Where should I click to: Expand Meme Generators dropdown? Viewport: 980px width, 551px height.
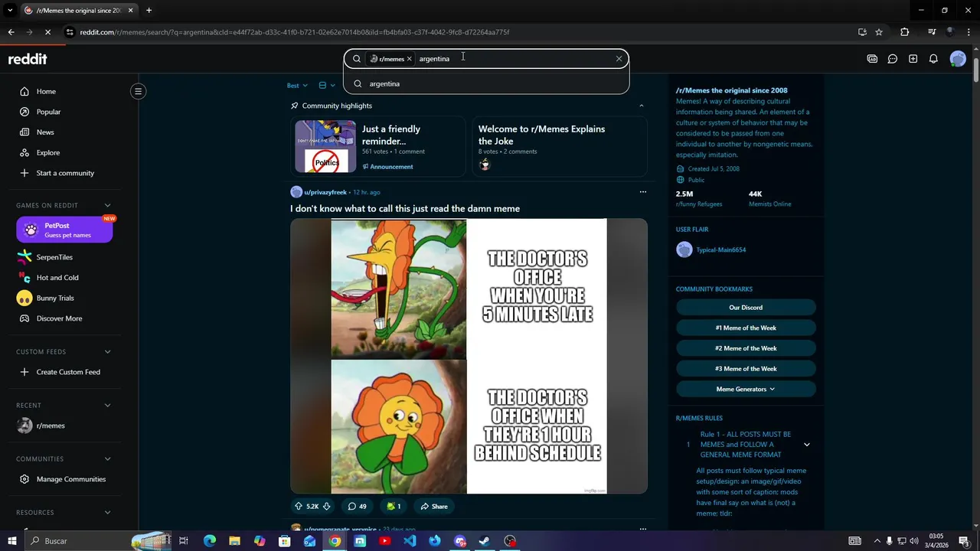[746, 389]
